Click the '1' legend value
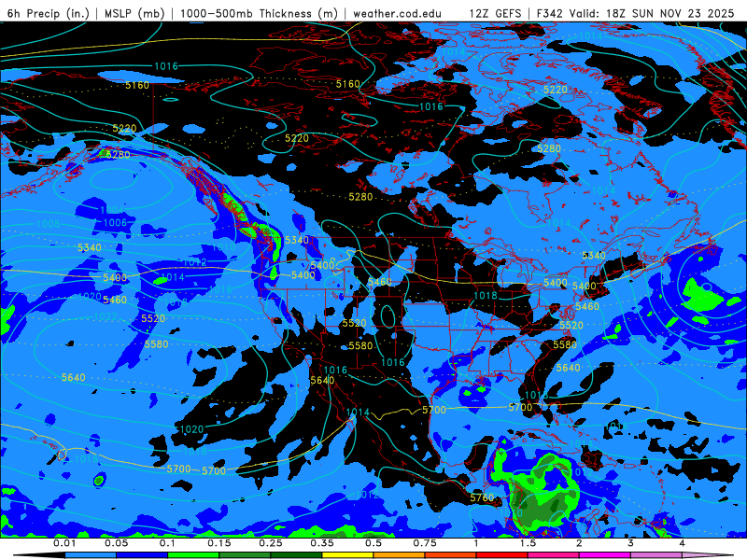The height and width of the screenshot is (560, 747). (x=476, y=543)
